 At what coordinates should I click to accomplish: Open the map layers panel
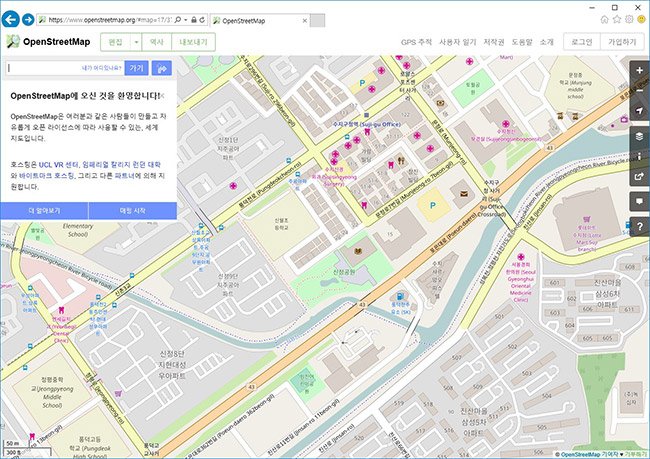point(639,136)
